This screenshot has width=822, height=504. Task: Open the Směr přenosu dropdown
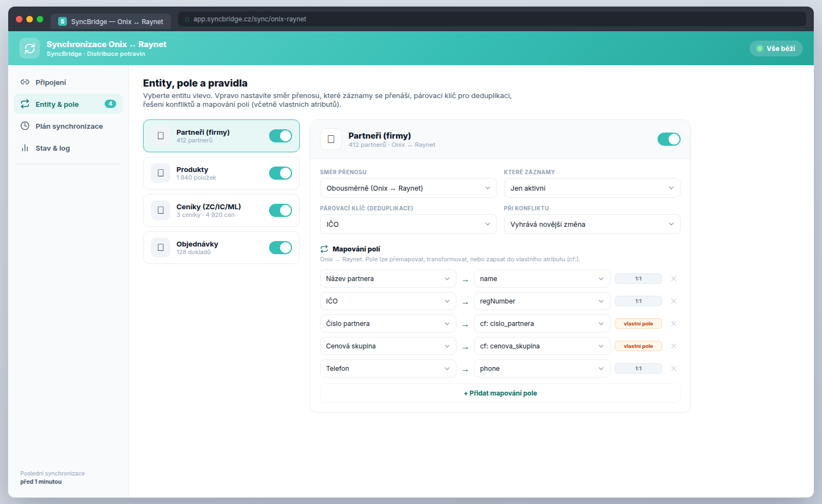click(x=408, y=188)
